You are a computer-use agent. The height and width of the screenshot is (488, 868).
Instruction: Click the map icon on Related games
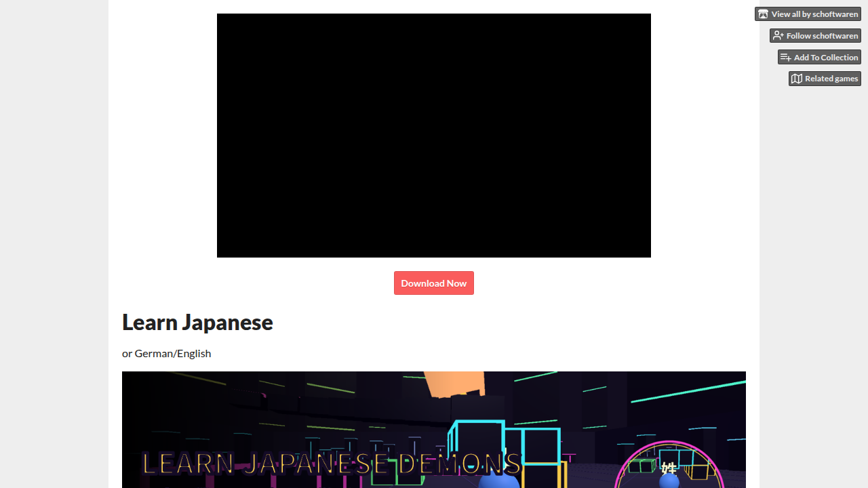coord(797,79)
